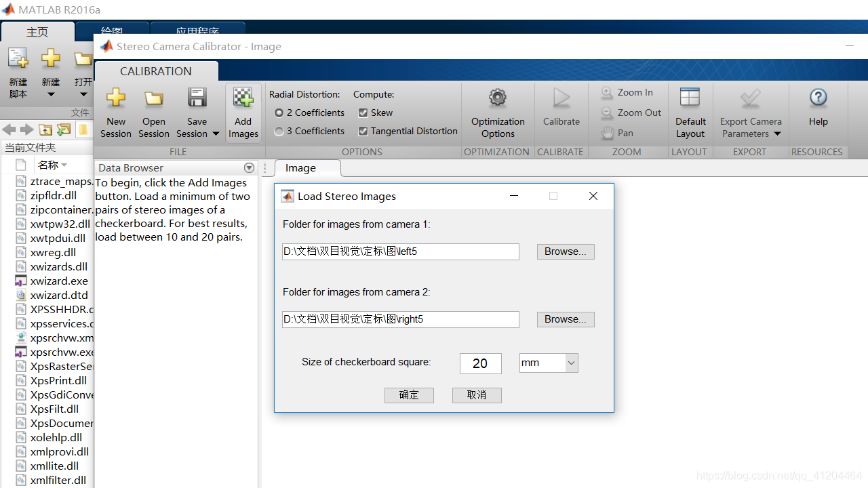Open the mm units dropdown

pyautogui.click(x=571, y=363)
